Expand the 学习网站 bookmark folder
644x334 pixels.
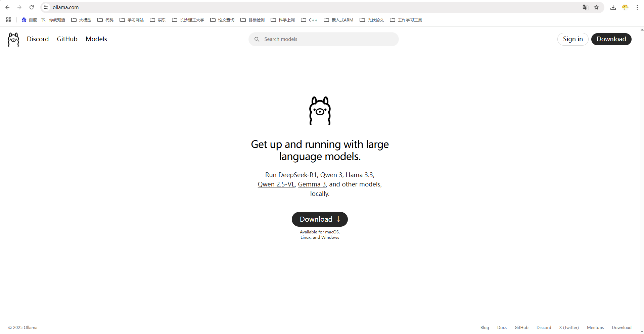(x=132, y=20)
